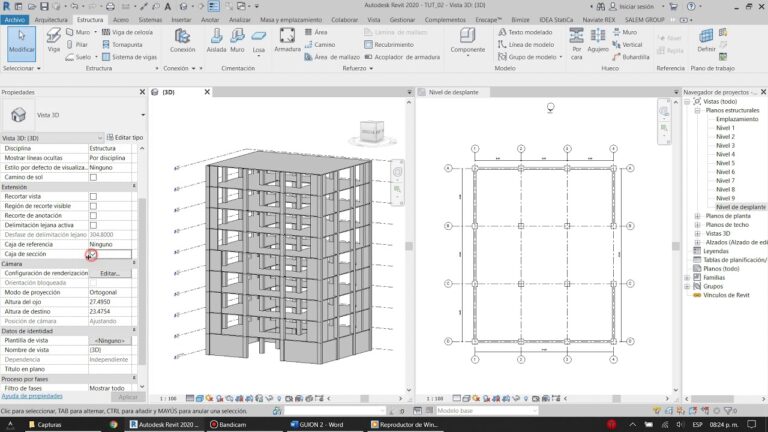Viewport: 768px width, 432px height.
Task: Click the Aplicar button
Action: [x=128, y=397]
